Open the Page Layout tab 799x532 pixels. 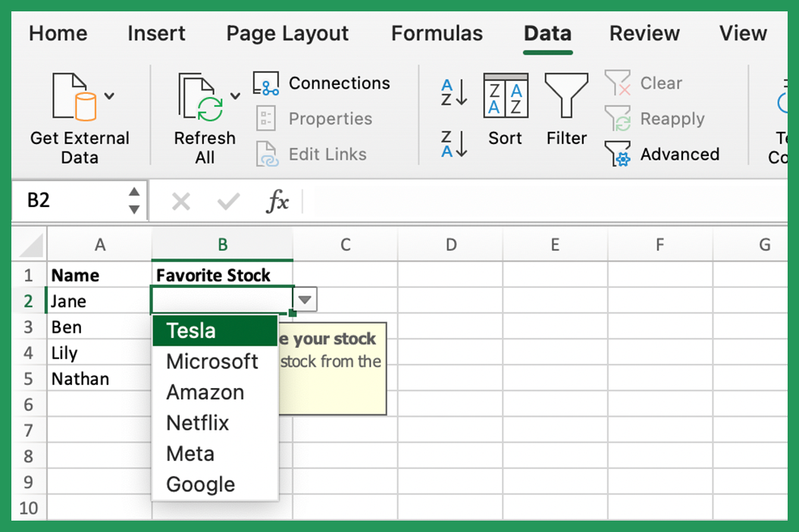click(287, 33)
